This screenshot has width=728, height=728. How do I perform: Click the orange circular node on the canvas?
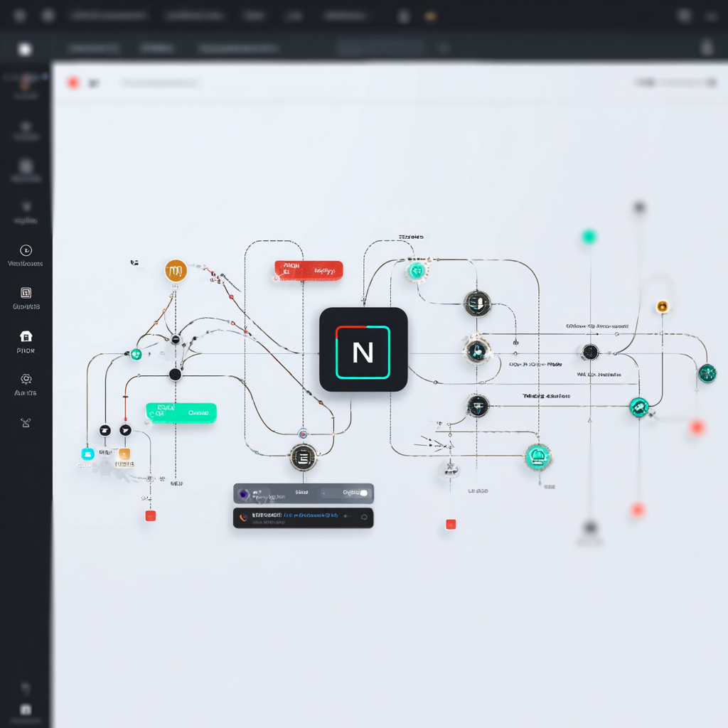point(176,271)
